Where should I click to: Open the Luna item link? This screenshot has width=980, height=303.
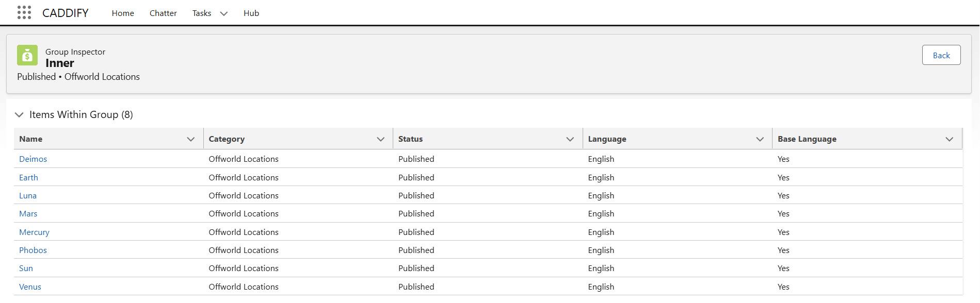click(x=28, y=196)
